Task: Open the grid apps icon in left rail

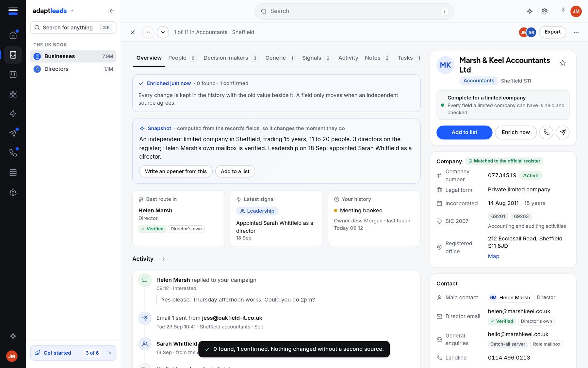Action: [x=13, y=94]
